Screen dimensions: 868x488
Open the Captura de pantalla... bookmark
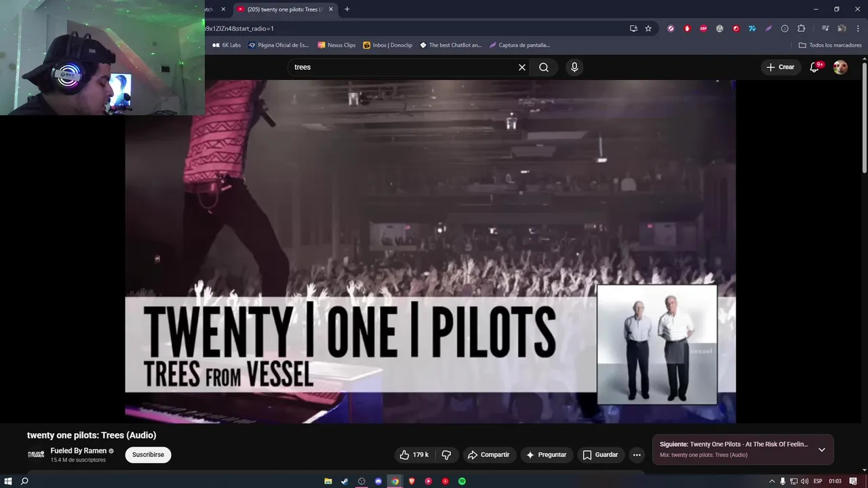tap(519, 45)
